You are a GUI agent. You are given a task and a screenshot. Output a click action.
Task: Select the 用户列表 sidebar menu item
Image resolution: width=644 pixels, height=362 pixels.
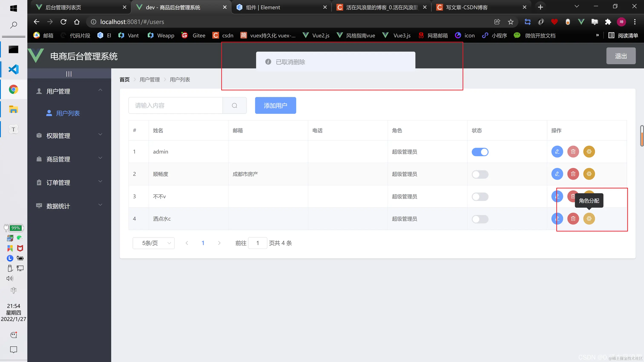click(x=68, y=113)
